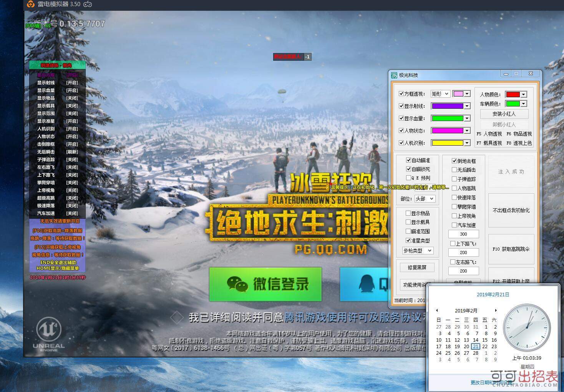Toggle 人机识别 checkbox
The height and width of the screenshot is (392, 564).
pyautogui.click(x=401, y=143)
